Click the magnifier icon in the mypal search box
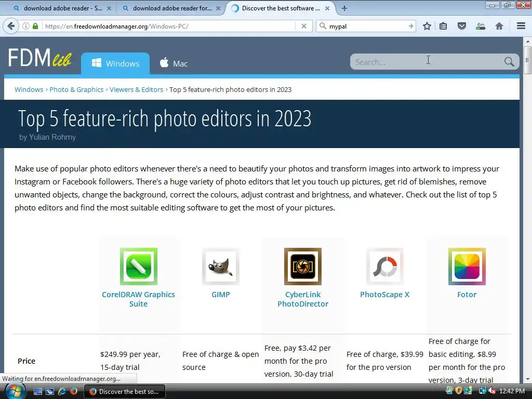532x399 pixels. [x=323, y=26]
